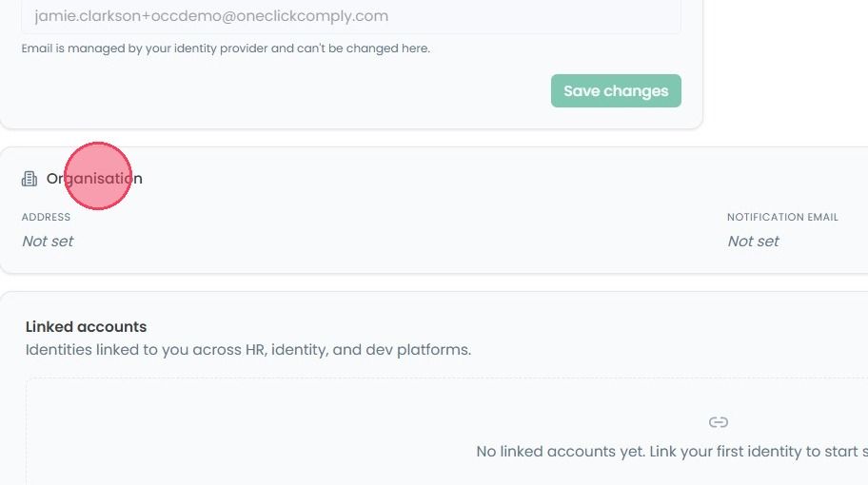The height and width of the screenshot is (485, 868).
Task: Select the Organisation section heading
Action: click(94, 179)
